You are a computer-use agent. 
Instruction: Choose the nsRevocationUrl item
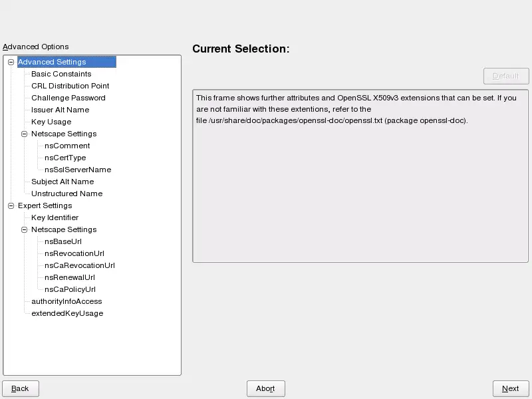[74, 253]
